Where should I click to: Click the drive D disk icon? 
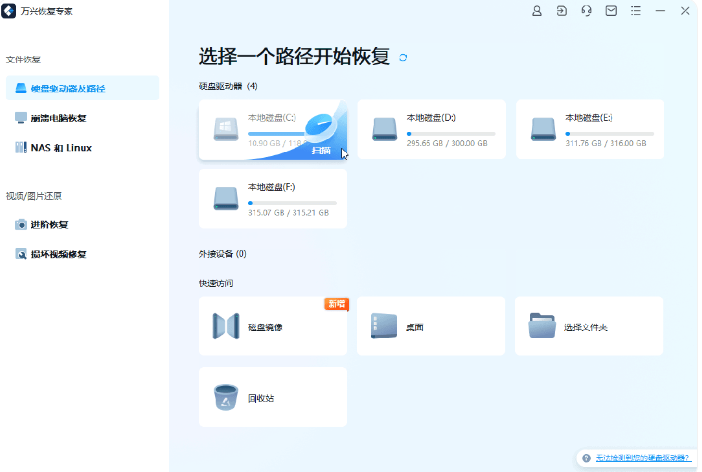pos(385,129)
